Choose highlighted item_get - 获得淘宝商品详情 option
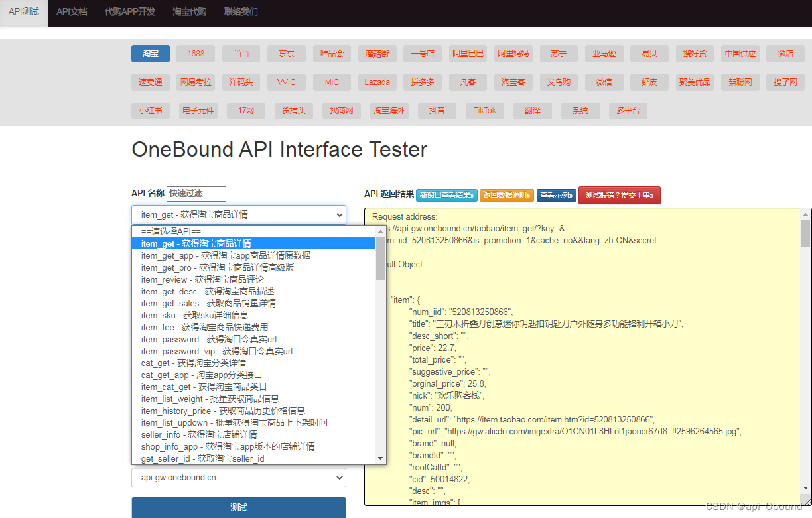Screen dimensions: 812x518 coord(254,243)
